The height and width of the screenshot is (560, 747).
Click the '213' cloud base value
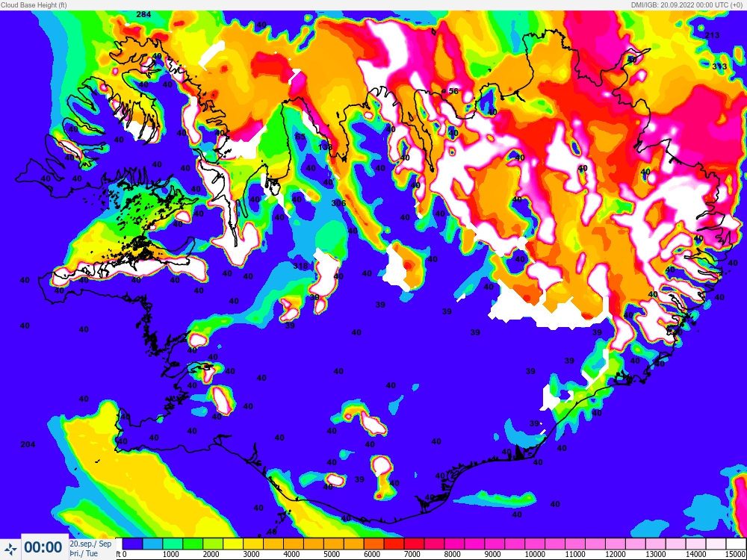[x=712, y=35]
